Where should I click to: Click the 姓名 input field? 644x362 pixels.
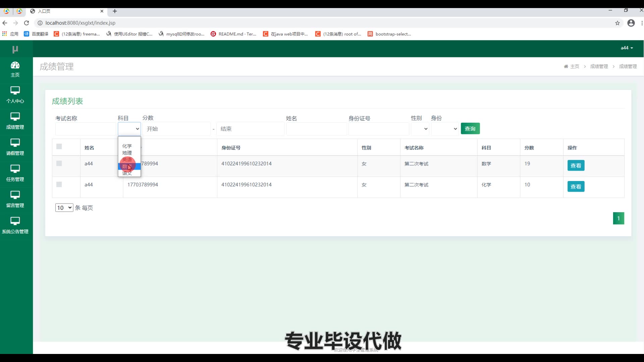pyautogui.click(x=317, y=129)
